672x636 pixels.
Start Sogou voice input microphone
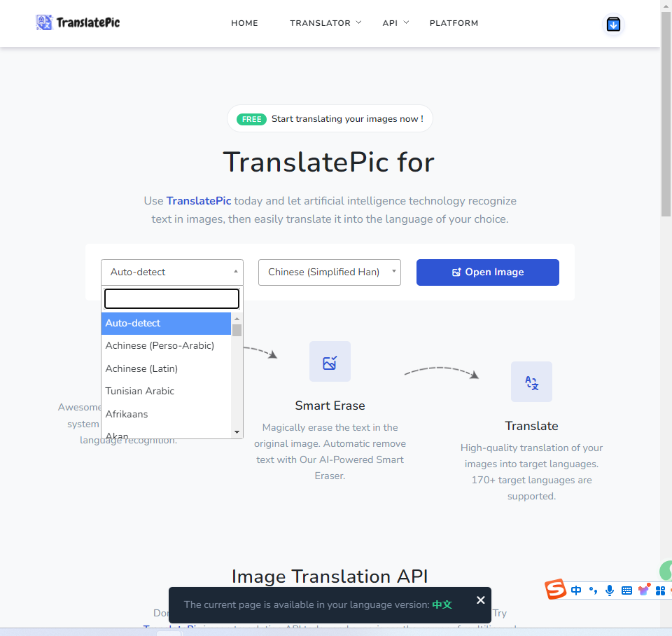610,590
